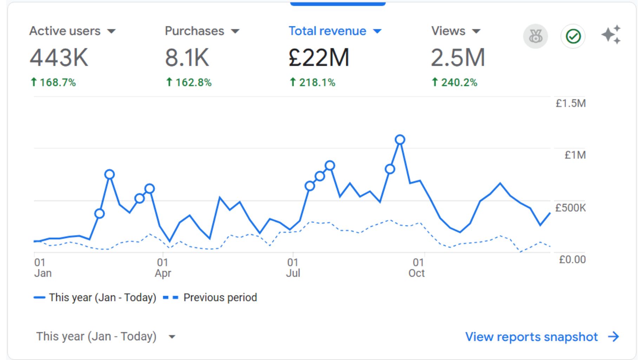The height and width of the screenshot is (360, 644).
Task: Switch to the 8.1K Purchases value
Action: tap(187, 58)
